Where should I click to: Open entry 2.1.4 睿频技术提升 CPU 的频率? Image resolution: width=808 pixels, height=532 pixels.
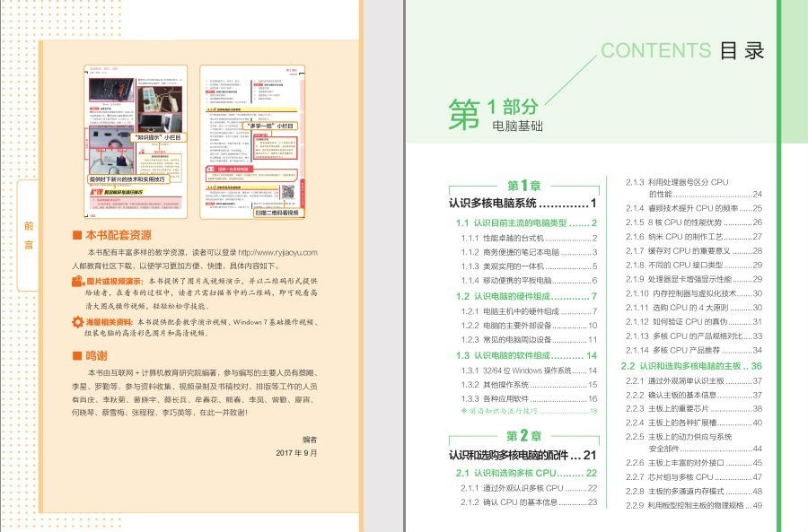[694, 208]
